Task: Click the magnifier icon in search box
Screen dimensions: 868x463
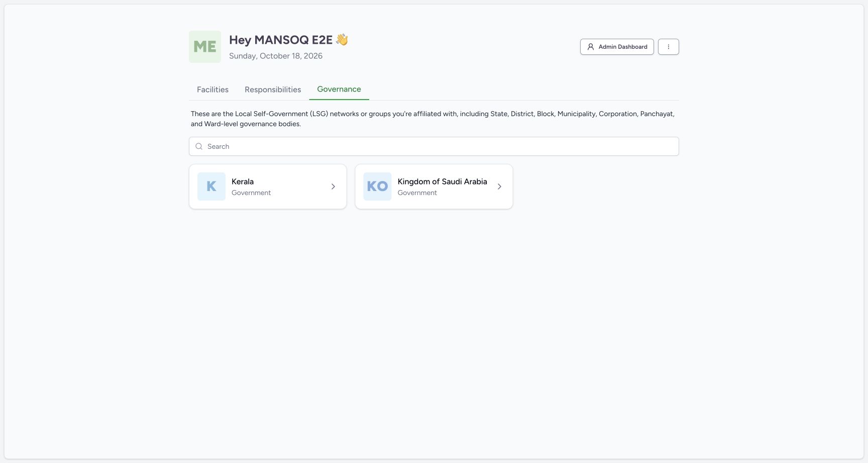Action: [199, 146]
